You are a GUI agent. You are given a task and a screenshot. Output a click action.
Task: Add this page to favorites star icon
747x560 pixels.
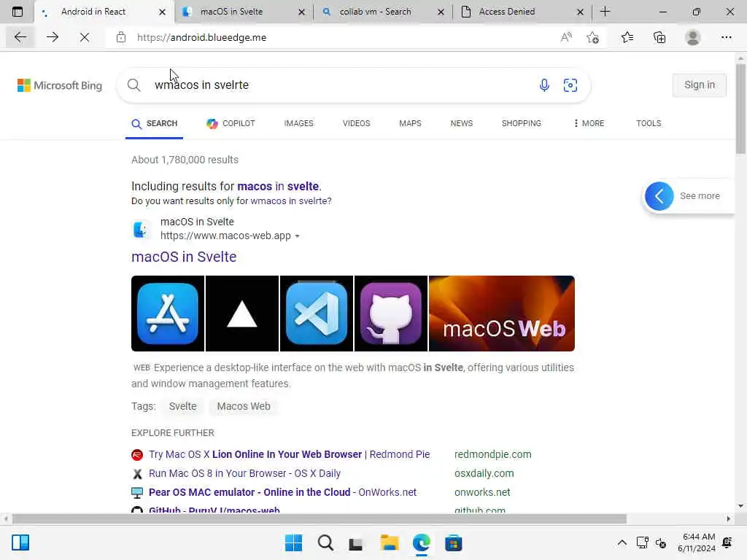tap(592, 37)
